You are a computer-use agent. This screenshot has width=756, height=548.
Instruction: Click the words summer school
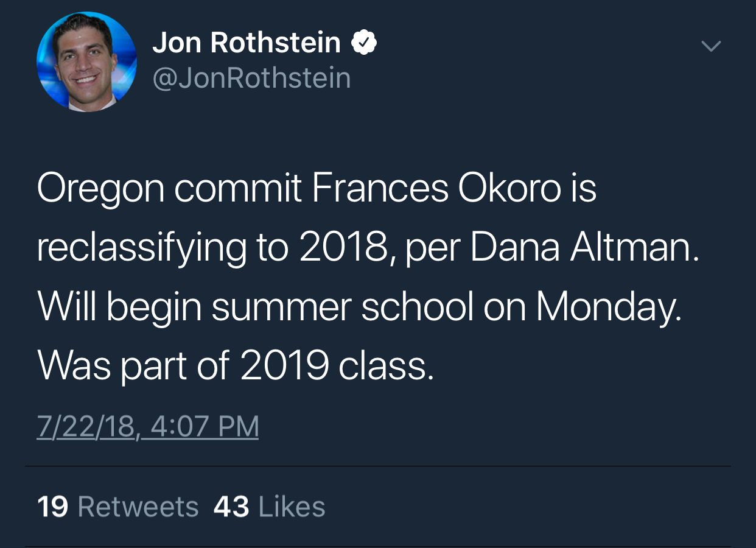pyautogui.click(x=342, y=307)
